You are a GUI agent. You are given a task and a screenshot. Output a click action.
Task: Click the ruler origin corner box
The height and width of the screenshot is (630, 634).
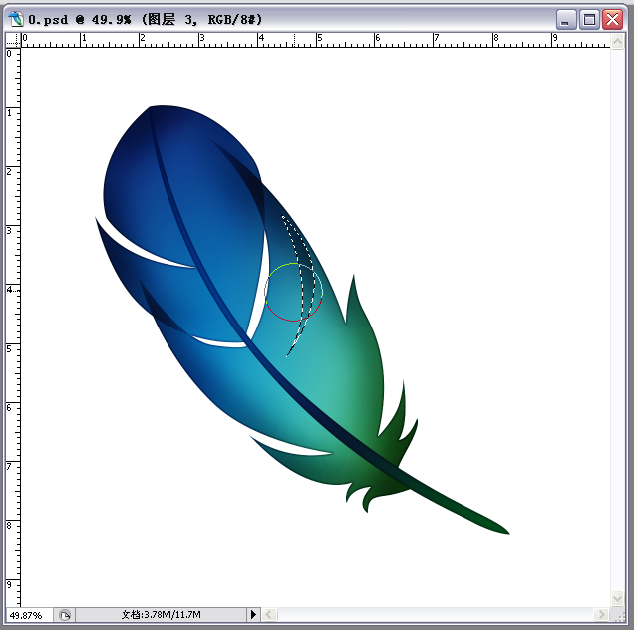point(13,40)
